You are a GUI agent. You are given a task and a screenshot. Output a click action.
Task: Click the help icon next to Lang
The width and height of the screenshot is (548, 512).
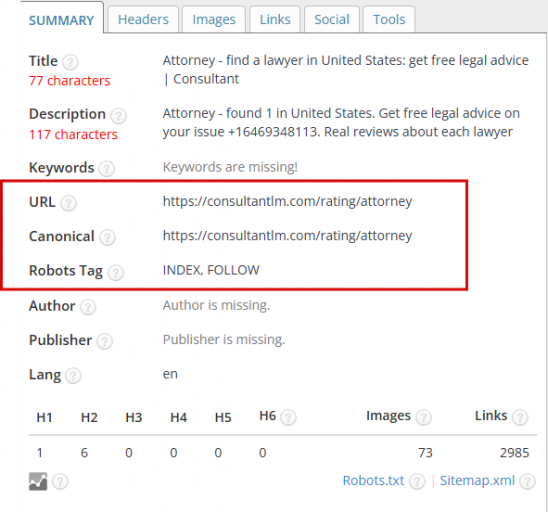point(73,376)
